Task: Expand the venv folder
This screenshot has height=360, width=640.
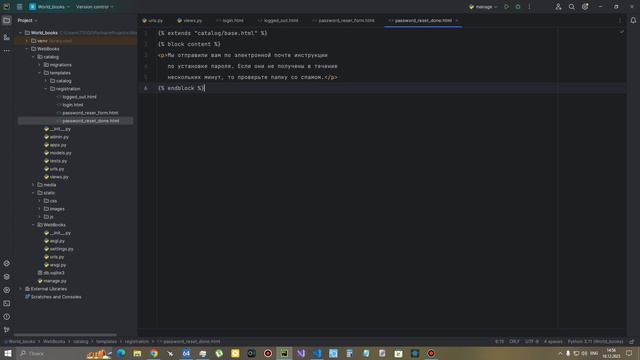Action: coord(27,41)
